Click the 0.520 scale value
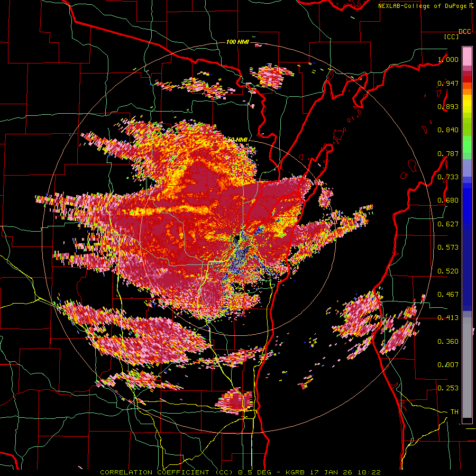Viewport: 476px width, 476px height. 448,271
